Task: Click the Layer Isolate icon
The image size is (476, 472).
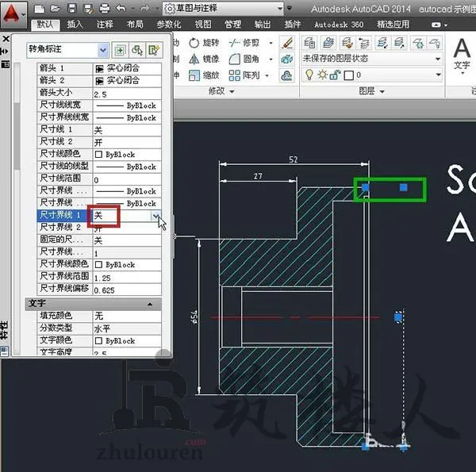Action: coord(382,43)
